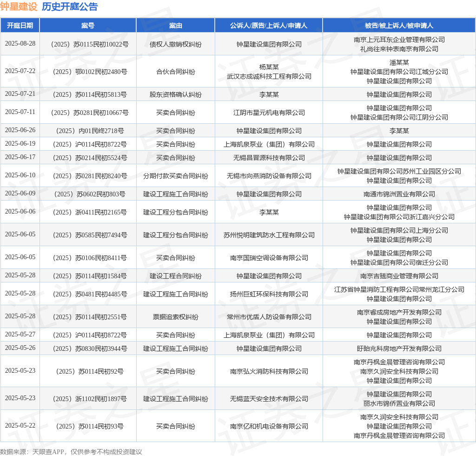
Task: Click defendant 钟星建设集团有限公司江阴分公司
Action: coord(399,117)
